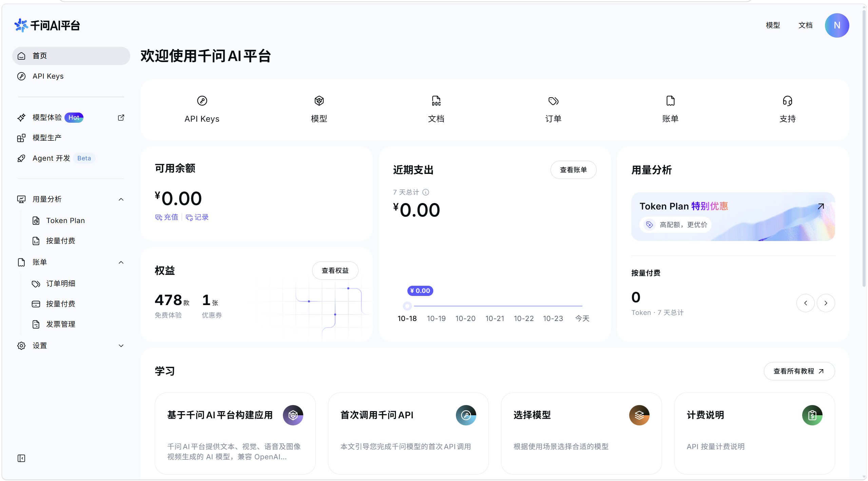Image resolution: width=868 pixels, height=481 pixels.
Task: Click the 计费说明 clipboard icon
Action: point(812,415)
